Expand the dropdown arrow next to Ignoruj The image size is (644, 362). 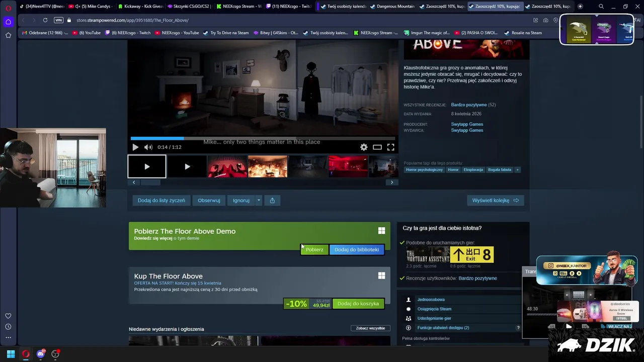point(259,200)
